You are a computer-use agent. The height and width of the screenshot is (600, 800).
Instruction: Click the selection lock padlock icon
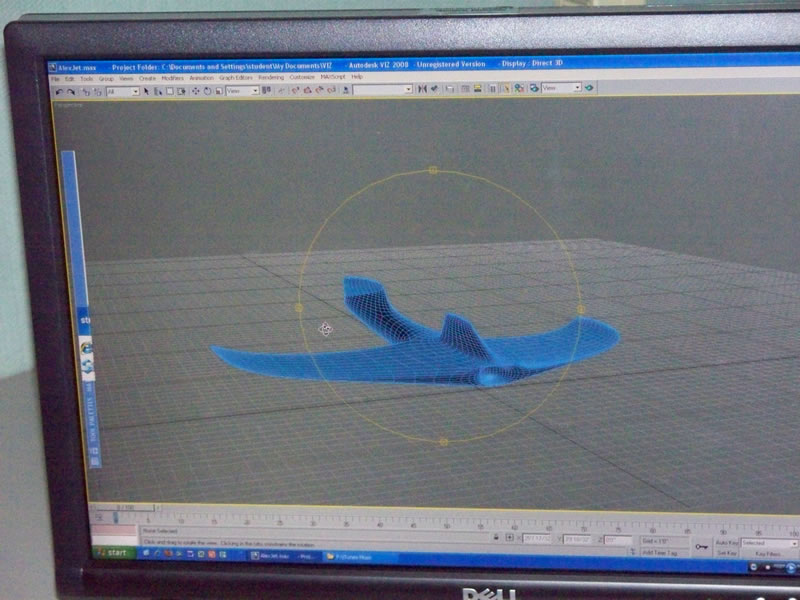pyautogui.click(x=496, y=537)
